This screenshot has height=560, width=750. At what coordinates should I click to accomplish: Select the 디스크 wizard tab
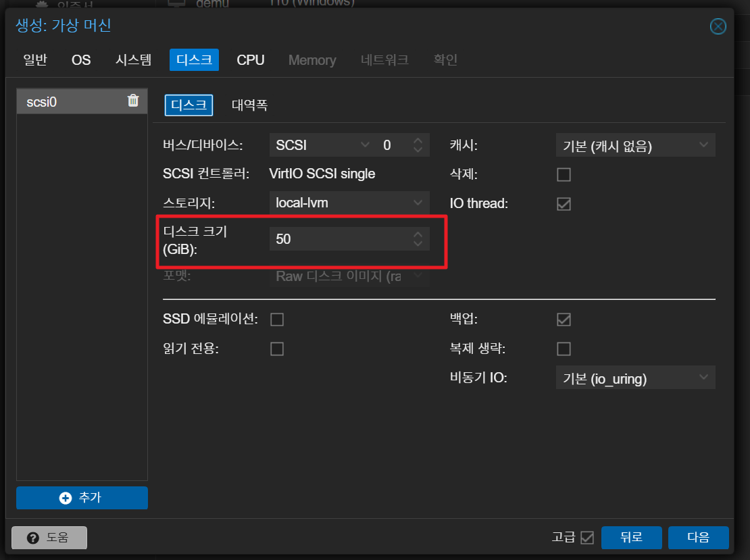(x=194, y=59)
